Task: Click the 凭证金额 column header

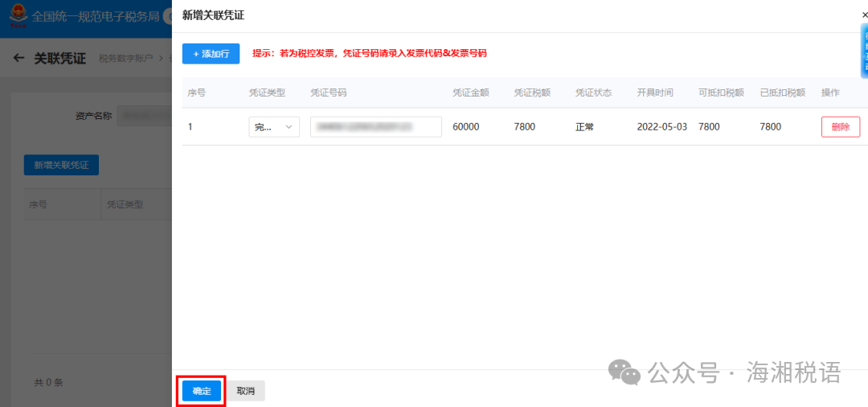Action: [470, 92]
